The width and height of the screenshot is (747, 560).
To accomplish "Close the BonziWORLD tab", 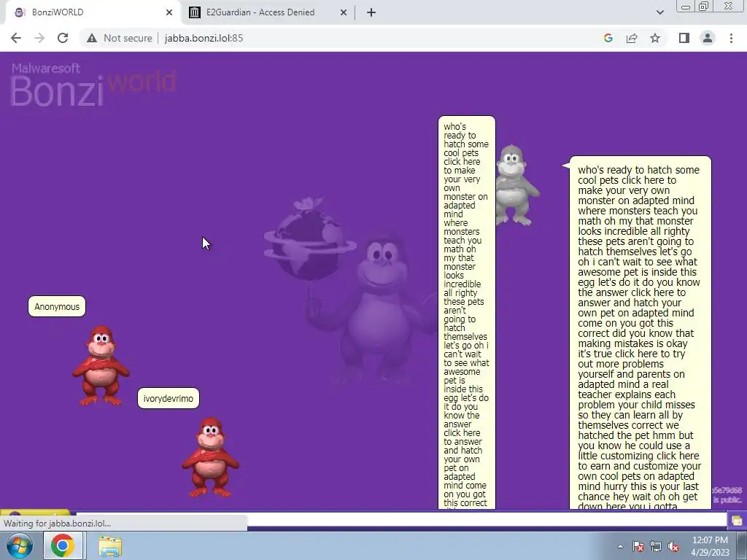I will tap(169, 12).
